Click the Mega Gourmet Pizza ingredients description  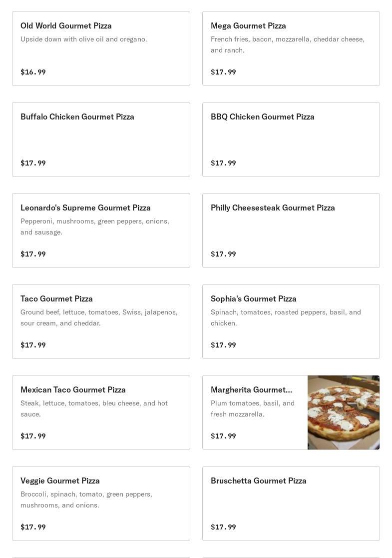tap(287, 44)
